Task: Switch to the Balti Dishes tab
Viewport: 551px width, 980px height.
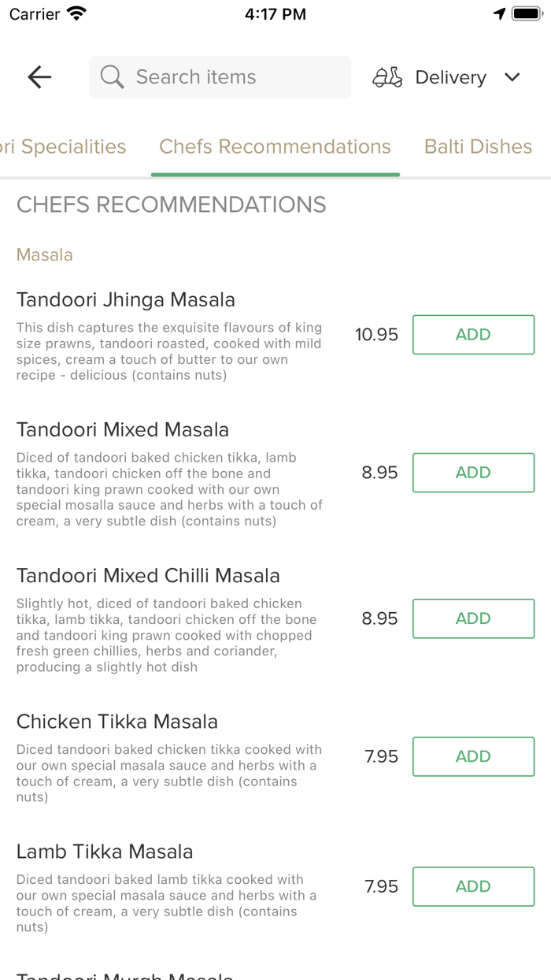Action: (478, 147)
